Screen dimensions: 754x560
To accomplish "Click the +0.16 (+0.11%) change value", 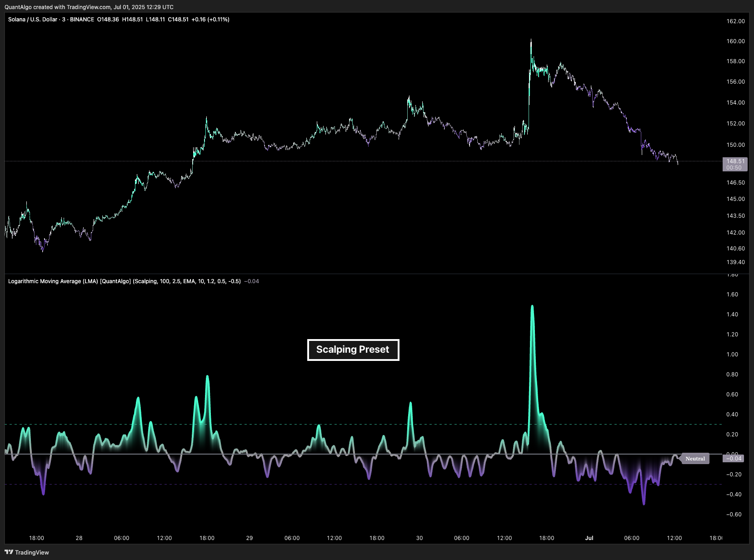I will [x=210, y=20].
